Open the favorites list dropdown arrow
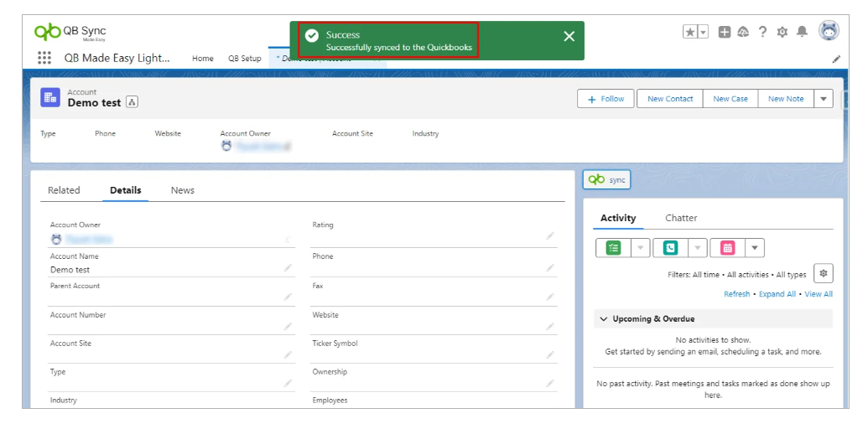This screenshot has height=429, width=868. (x=703, y=32)
